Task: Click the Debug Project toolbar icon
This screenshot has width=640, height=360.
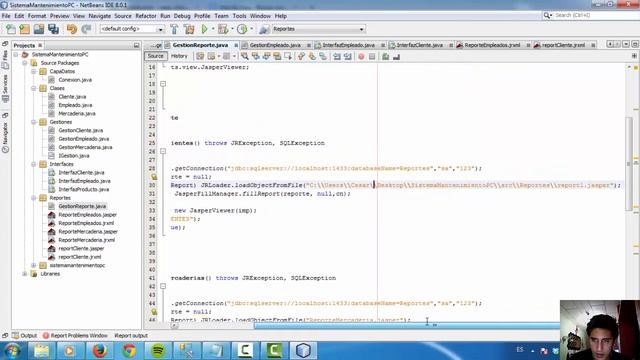Action: (223, 29)
